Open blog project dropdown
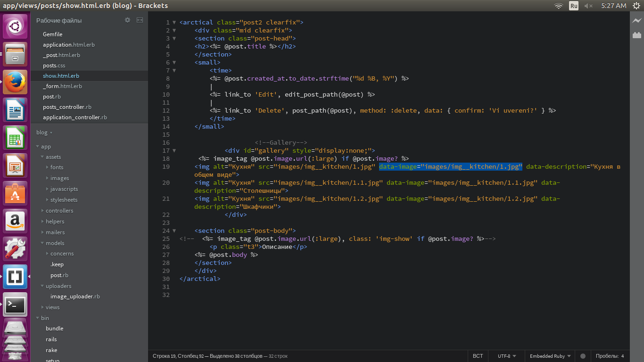The height and width of the screenshot is (362, 644). (x=44, y=132)
